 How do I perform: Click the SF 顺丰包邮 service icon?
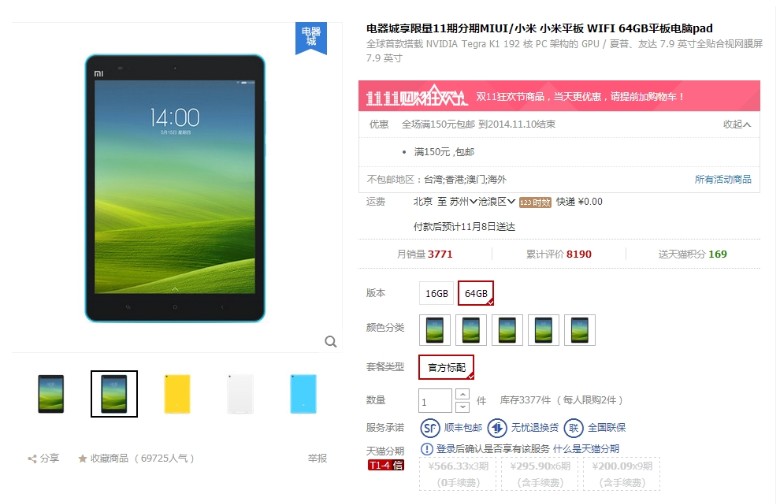click(x=430, y=427)
